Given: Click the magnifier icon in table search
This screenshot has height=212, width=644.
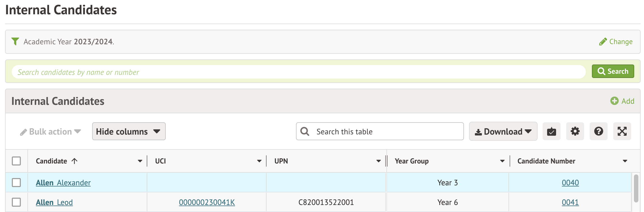Looking at the screenshot, I should 305,132.
